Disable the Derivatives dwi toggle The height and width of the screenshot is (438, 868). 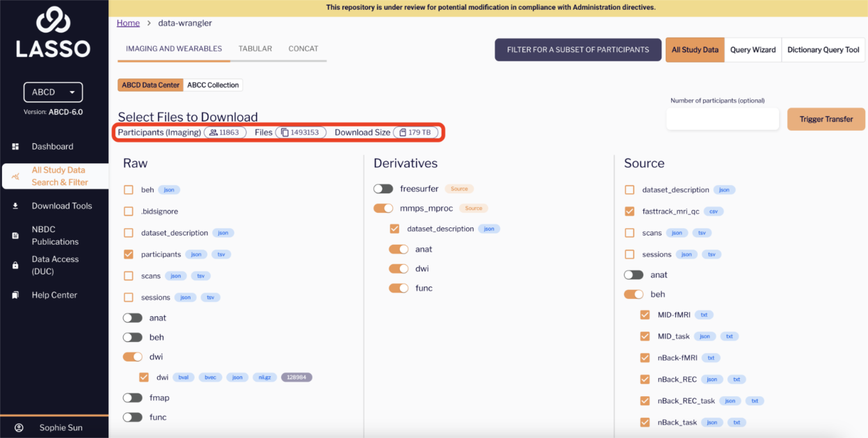tap(399, 268)
